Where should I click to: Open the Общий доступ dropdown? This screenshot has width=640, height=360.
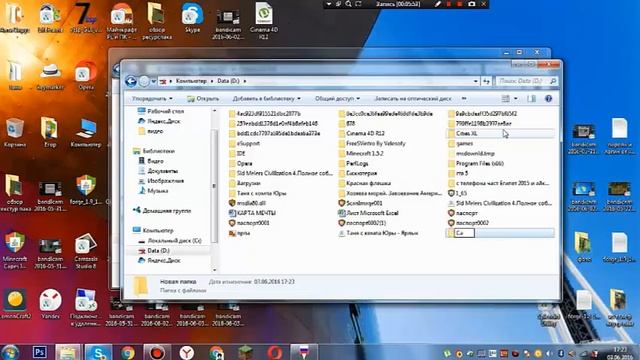[x=337, y=99]
